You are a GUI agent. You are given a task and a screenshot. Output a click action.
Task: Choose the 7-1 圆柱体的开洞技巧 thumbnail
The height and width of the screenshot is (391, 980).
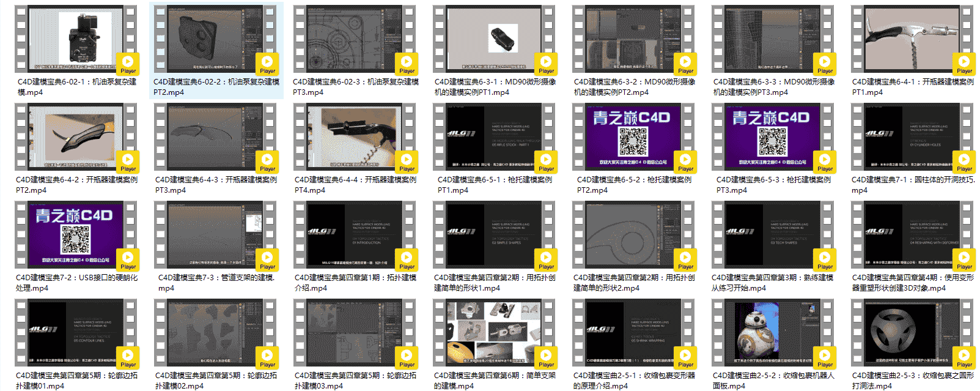click(913, 137)
